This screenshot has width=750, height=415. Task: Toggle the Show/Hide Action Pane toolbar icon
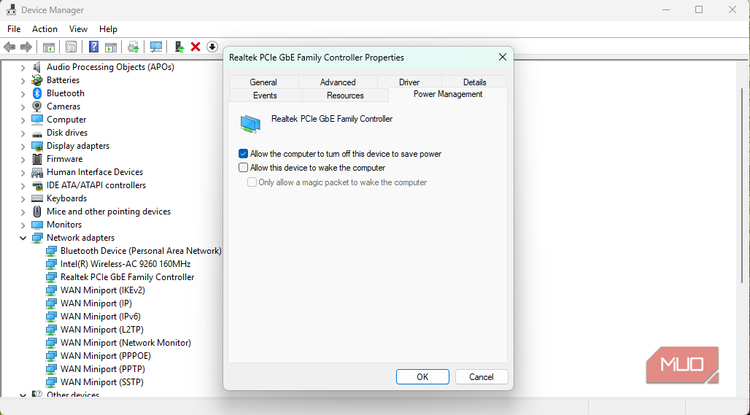tap(111, 47)
